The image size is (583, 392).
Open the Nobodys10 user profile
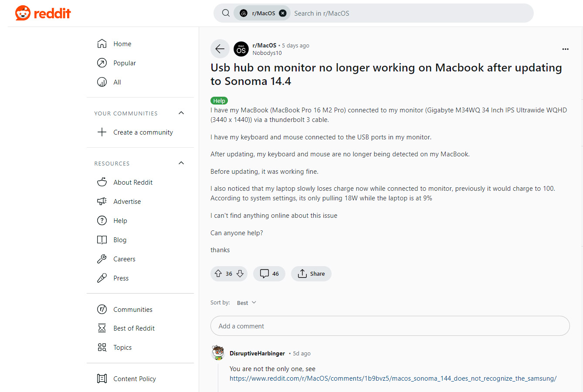point(267,53)
